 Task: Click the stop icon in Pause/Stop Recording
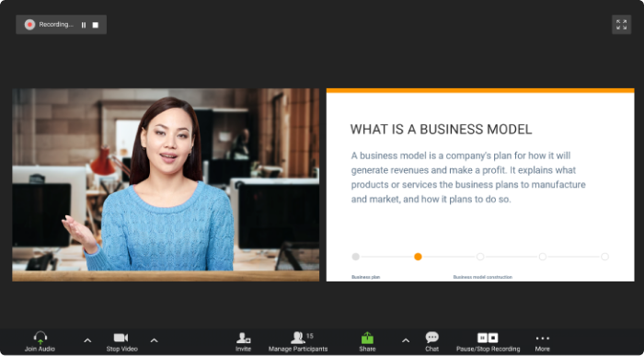coord(493,338)
